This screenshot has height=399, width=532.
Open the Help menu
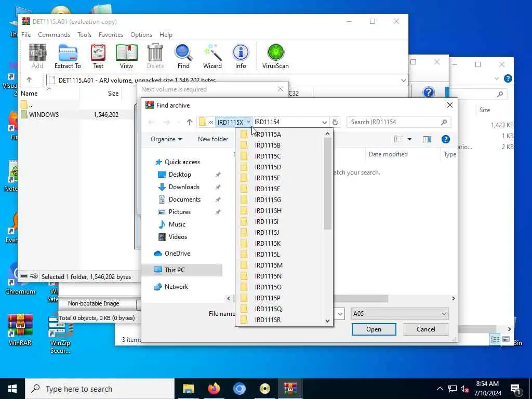[x=166, y=35]
